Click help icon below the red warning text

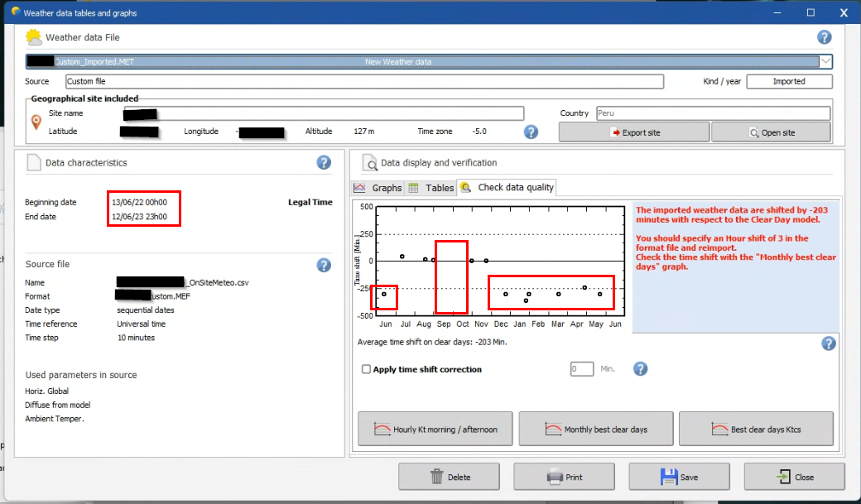point(826,343)
